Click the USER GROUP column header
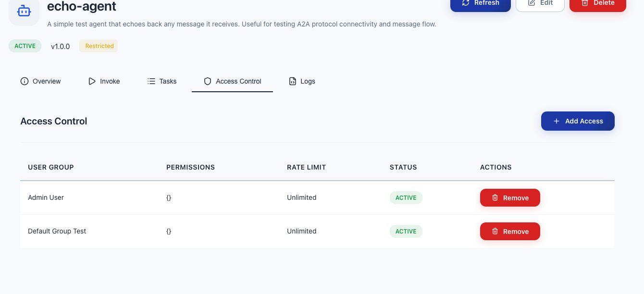Image resolution: width=644 pixels, height=294 pixels. [x=51, y=167]
